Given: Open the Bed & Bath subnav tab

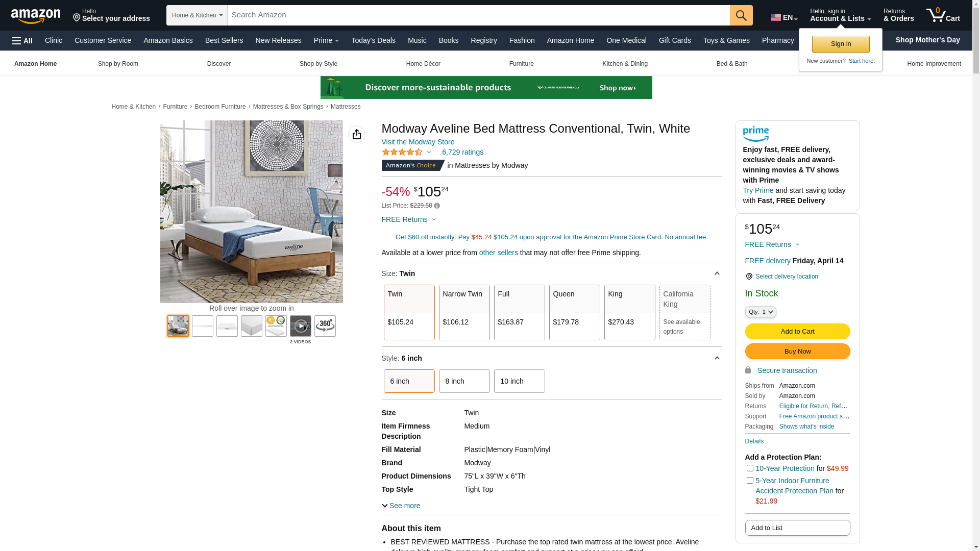Looking at the screenshot, I should tap(731, 64).
